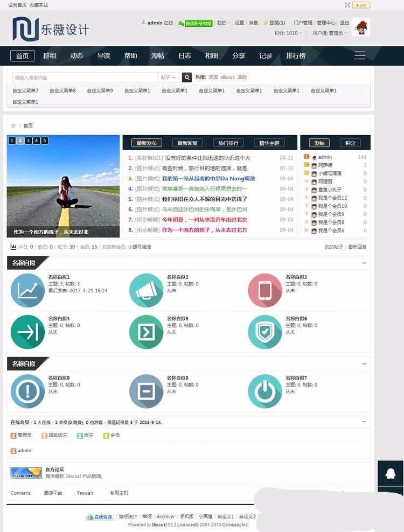
Task: Switch to the 精华主题 tab
Action: [269, 143]
